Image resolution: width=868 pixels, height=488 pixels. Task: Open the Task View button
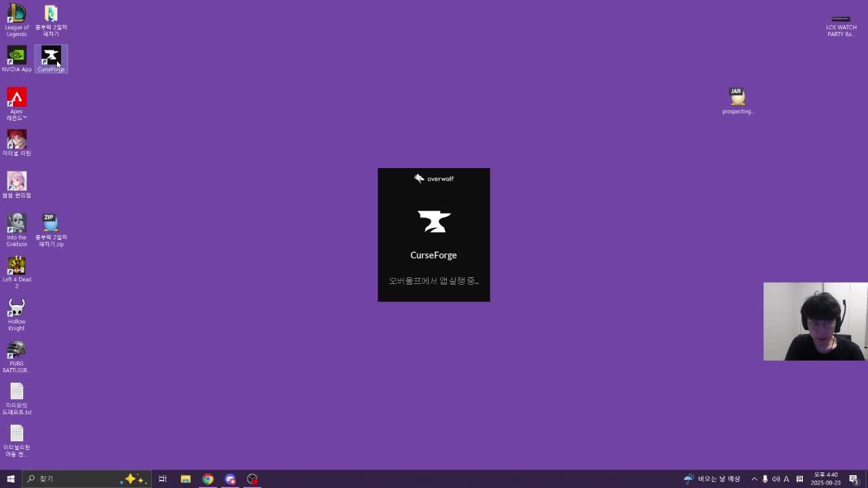pos(163,479)
